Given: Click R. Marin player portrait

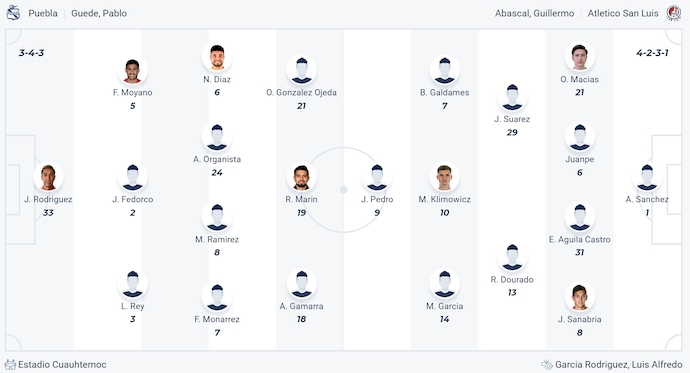Looking at the screenshot, I should (x=301, y=177).
